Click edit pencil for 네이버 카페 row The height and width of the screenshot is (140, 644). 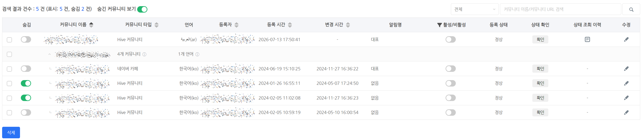pyautogui.click(x=626, y=69)
